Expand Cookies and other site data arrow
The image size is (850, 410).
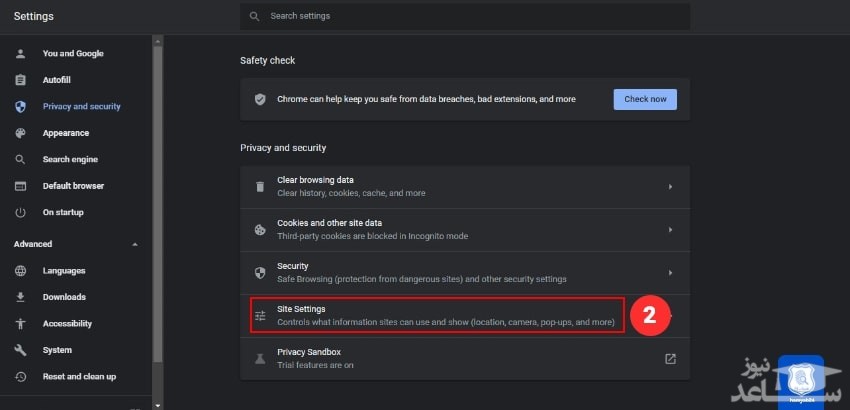point(670,229)
